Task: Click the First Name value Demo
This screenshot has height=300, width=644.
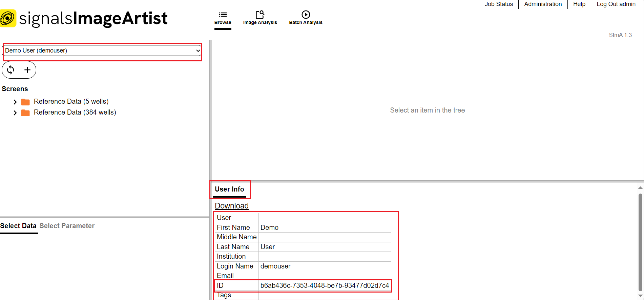Action: pyautogui.click(x=269, y=227)
